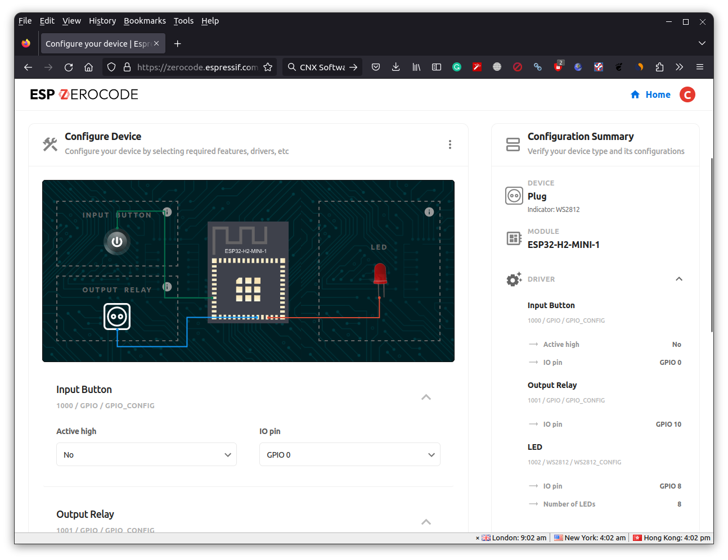728x560 pixels.
Task: Open the library bookmarks icon
Action: click(x=416, y=67)
